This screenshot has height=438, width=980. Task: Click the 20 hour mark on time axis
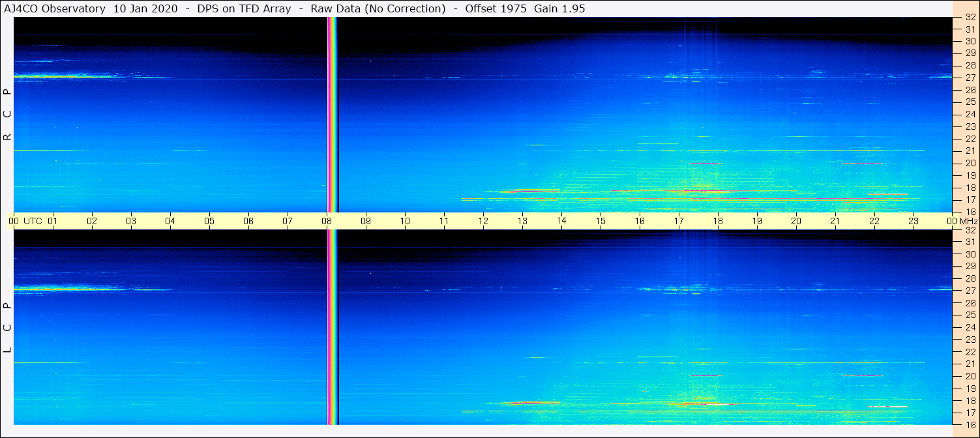796,221
